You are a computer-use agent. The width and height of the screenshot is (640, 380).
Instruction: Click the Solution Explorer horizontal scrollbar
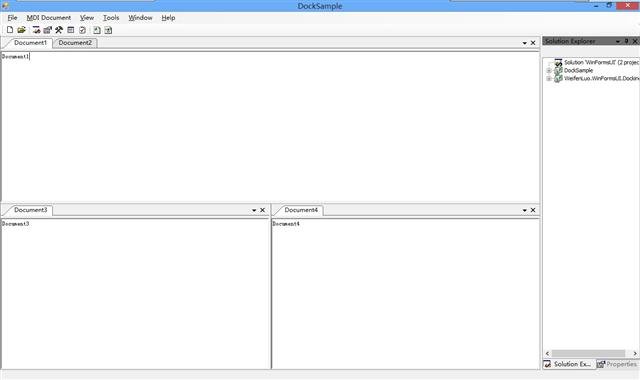pos(591,353)
